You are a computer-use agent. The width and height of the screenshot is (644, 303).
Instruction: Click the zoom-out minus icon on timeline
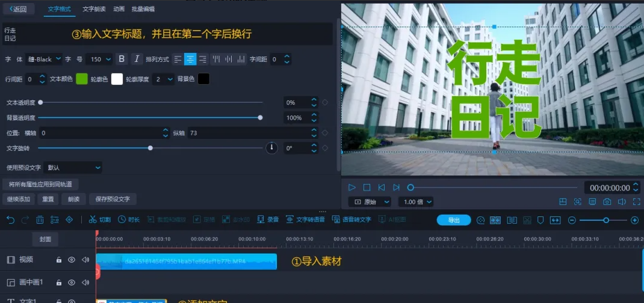572,220
